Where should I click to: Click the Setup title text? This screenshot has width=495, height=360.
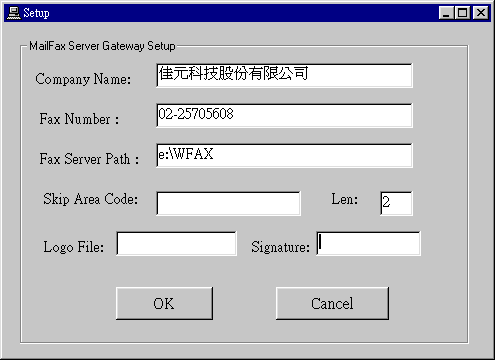[36, 13]
